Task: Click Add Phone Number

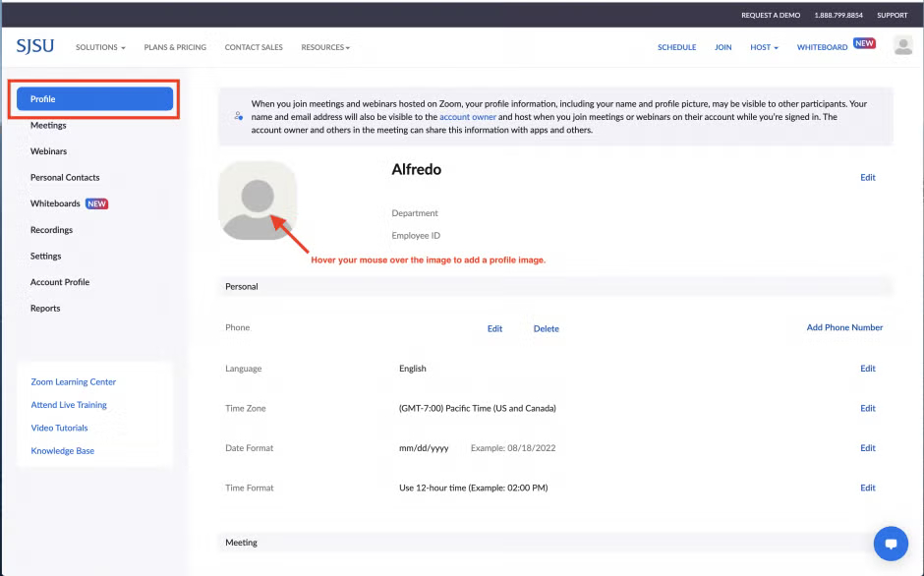Action: tap(844, 327)
